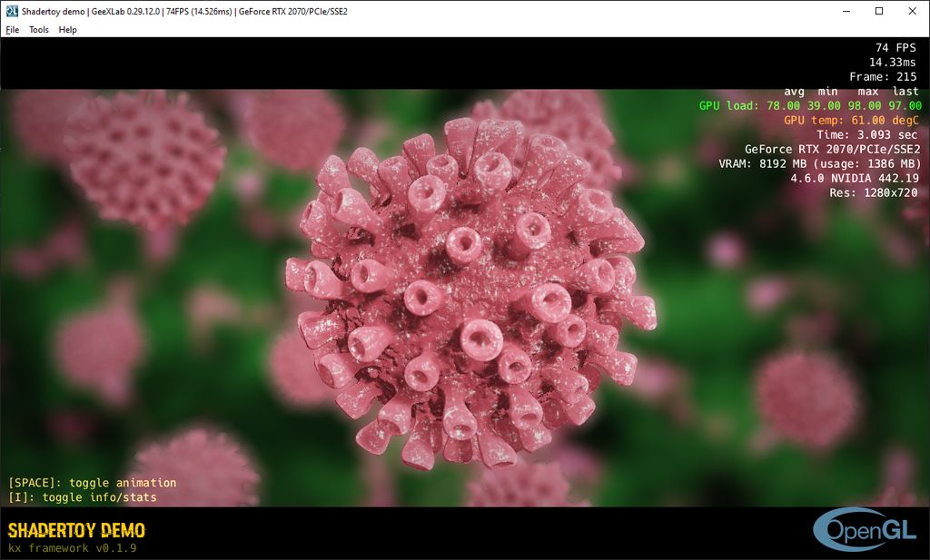Click the 'GPU temp: 61.00 degC' line

click(x=851, y=121)
